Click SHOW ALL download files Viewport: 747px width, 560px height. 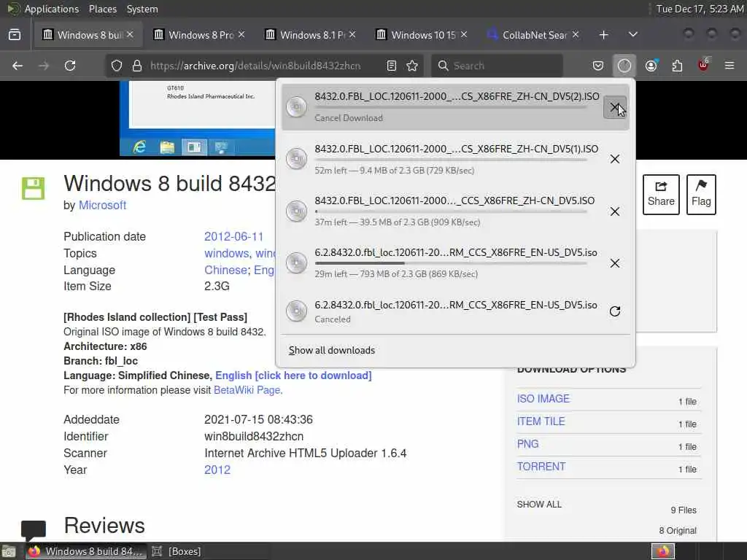coord(539,505)
